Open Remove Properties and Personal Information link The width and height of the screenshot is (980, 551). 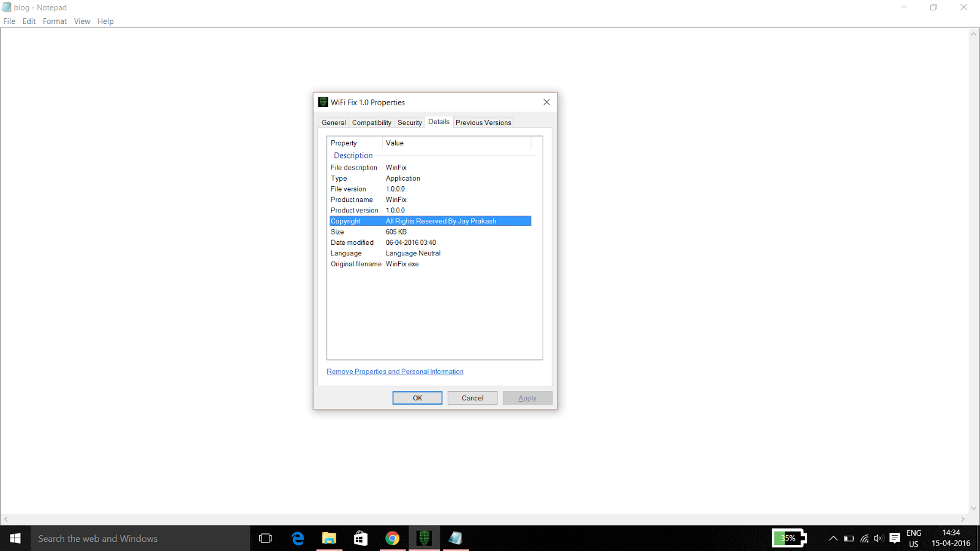coord(395,372)
